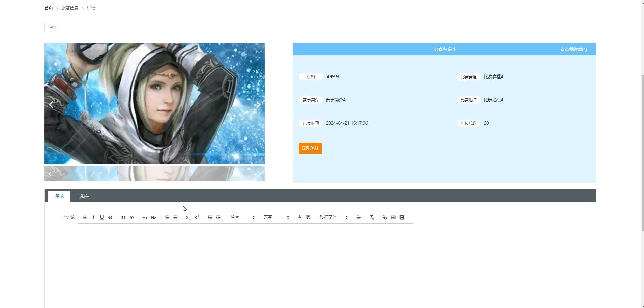
Task: Click the 立即预订 button
Action: pos(310,148)
